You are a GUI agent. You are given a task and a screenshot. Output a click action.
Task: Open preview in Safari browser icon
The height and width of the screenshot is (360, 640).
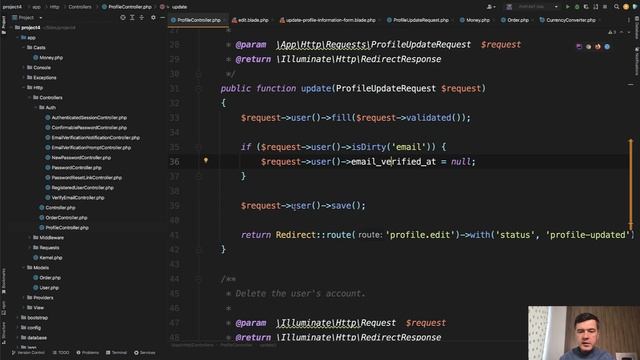click(x=607, y=47)
